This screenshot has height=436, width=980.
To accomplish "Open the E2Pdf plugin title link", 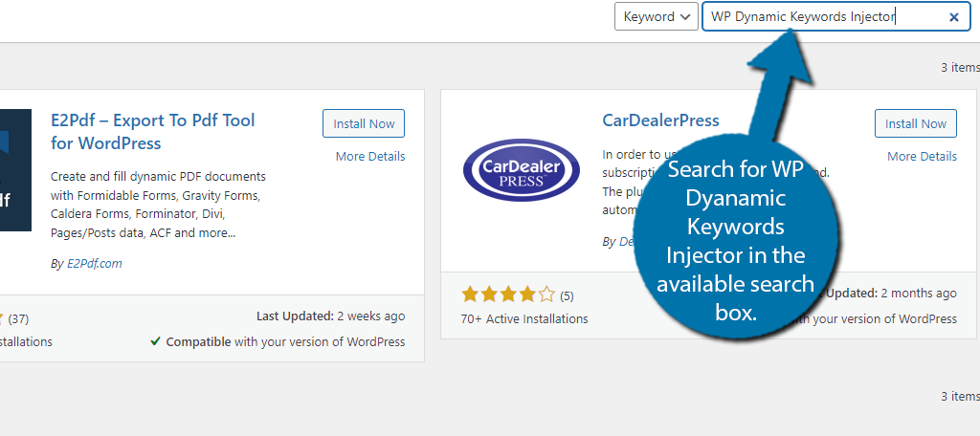I will pyautogui.click(x=153, y=132).
